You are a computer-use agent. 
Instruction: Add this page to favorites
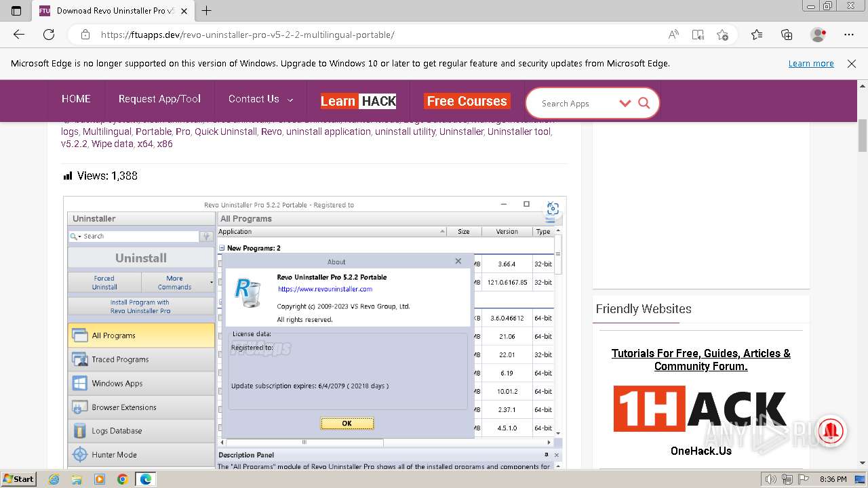(722, 35)
